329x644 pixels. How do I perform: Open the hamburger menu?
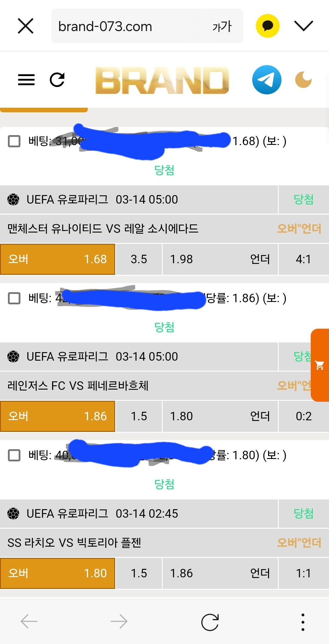coord(26,80)
